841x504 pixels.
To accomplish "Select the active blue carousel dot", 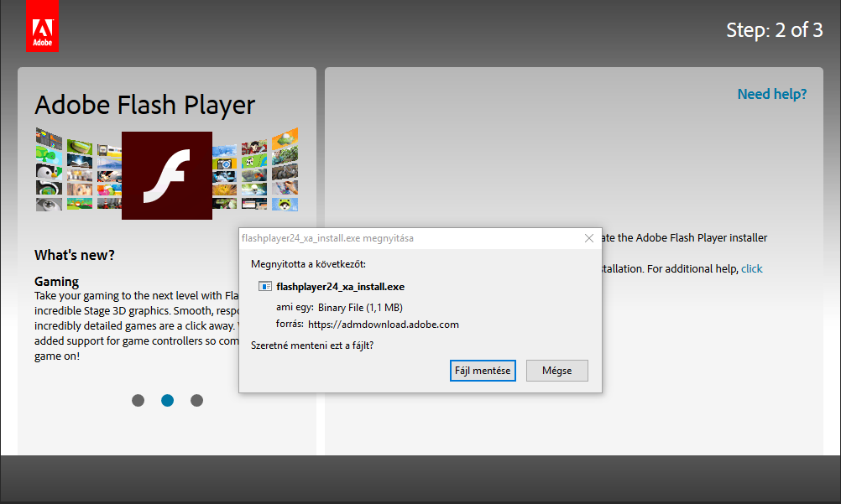I will point(167,401).
